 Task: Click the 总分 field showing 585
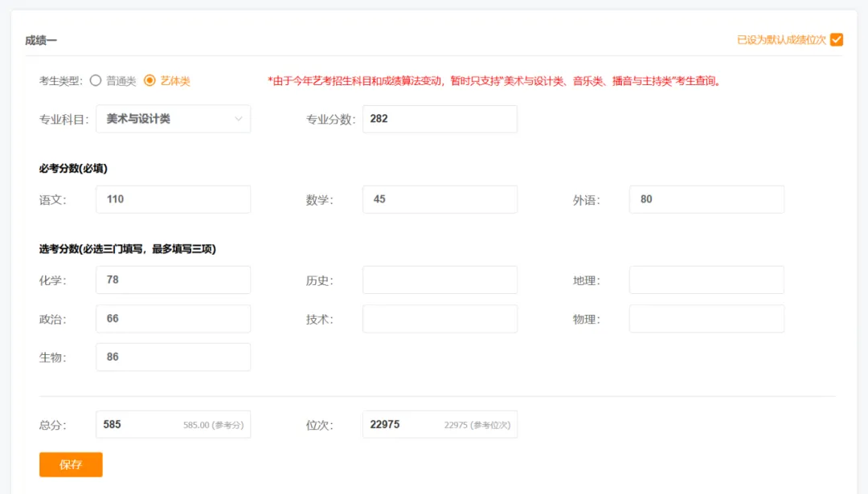(x=173, y=423)
